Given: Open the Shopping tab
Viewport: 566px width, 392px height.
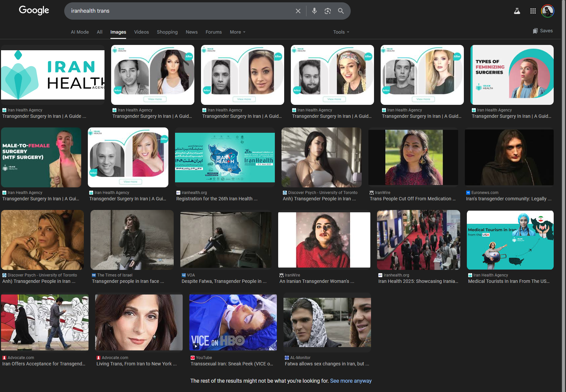Looking at the screenshot, I should tap(167, 32).
